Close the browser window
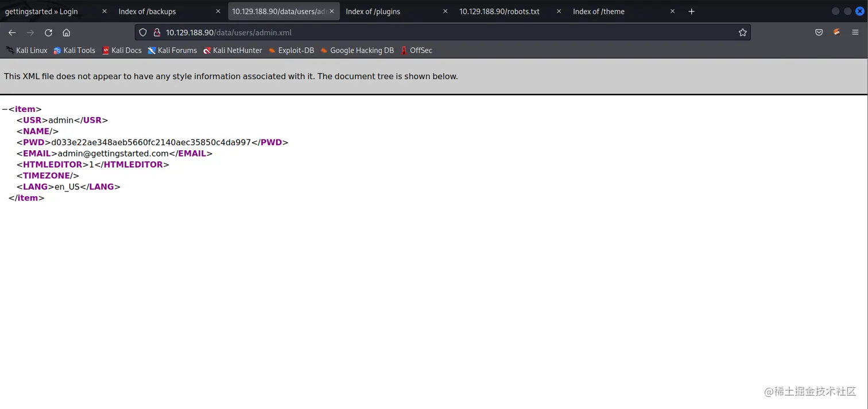Image resolution: width=868 pixels, height=409 pixels. [x=859, y=11]
